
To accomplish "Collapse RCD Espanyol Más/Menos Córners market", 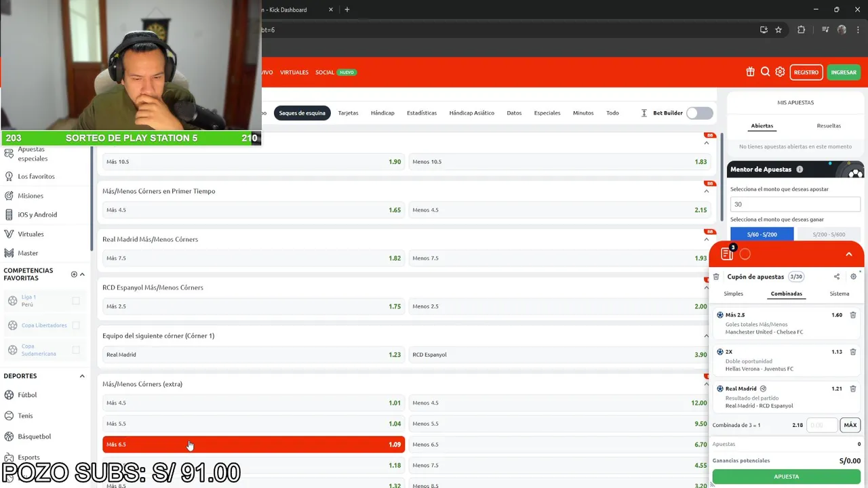I will tap(707, 287).
